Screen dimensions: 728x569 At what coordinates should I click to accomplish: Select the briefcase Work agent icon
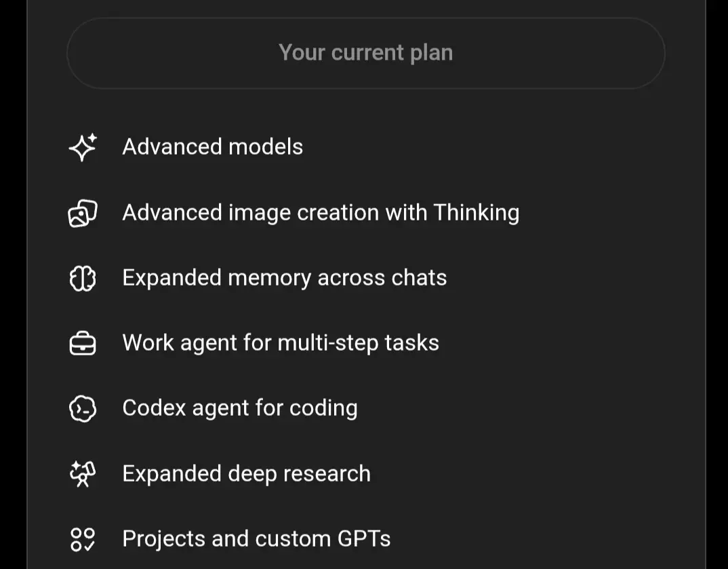coord(83,343)
